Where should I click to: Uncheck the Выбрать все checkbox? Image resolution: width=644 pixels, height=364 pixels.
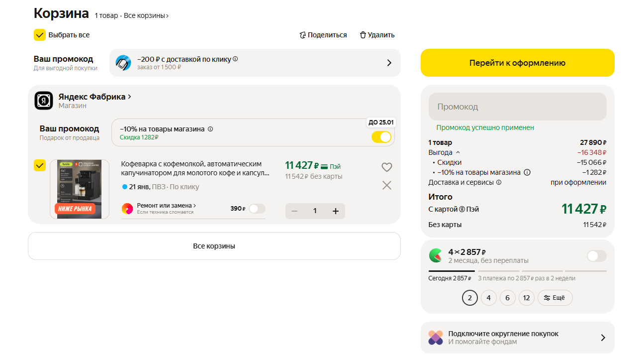(x=40, y=35)
